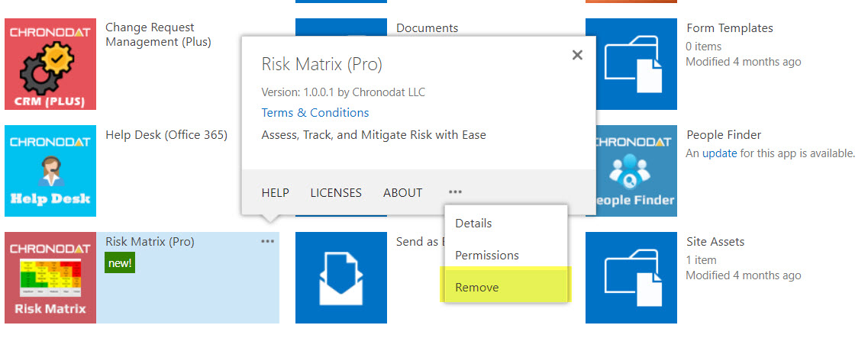Open the Form Templates title link
The height and width of the screenshot is (338, 868).
730,28
